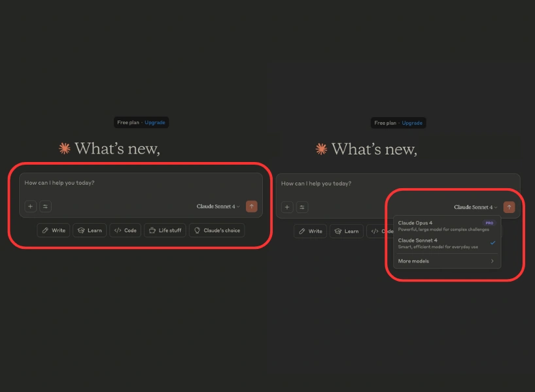The width and height of the screenshot is (535, 392).
Task: Click the "What's new," greeting in the left view
Action: 117,148
